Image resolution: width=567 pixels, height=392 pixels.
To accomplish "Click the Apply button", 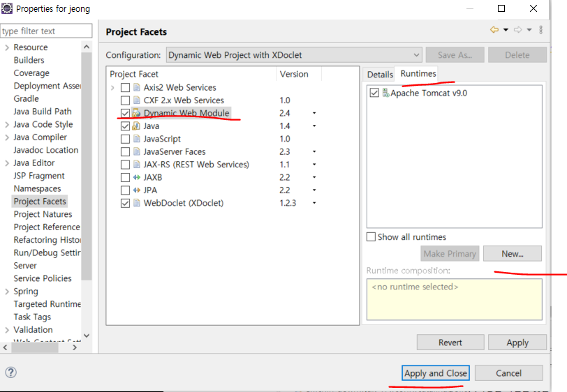I will [517, 342].
